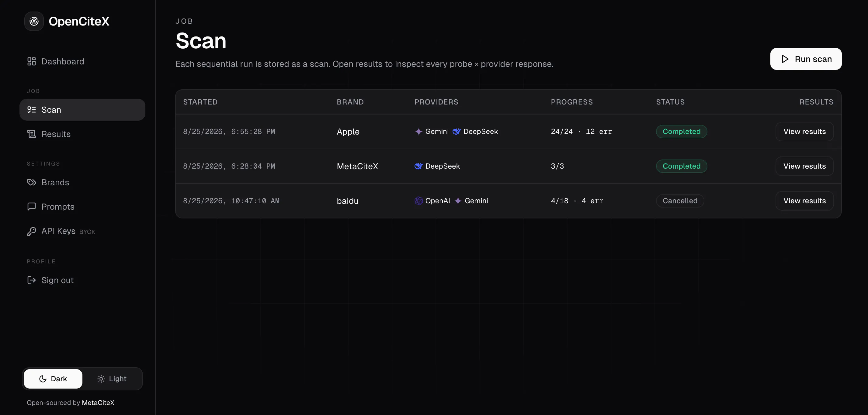This screenshot has height=415, width=868.
Task: Click progress value 4/18 · 4 err
Action: pos(577,201)
